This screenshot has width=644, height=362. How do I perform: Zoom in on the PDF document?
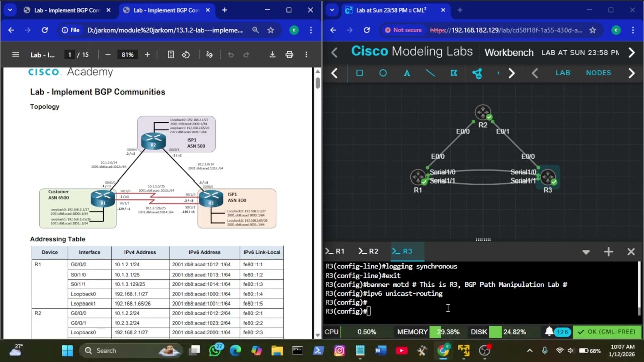pyautogui.click(x=147, y=54)
